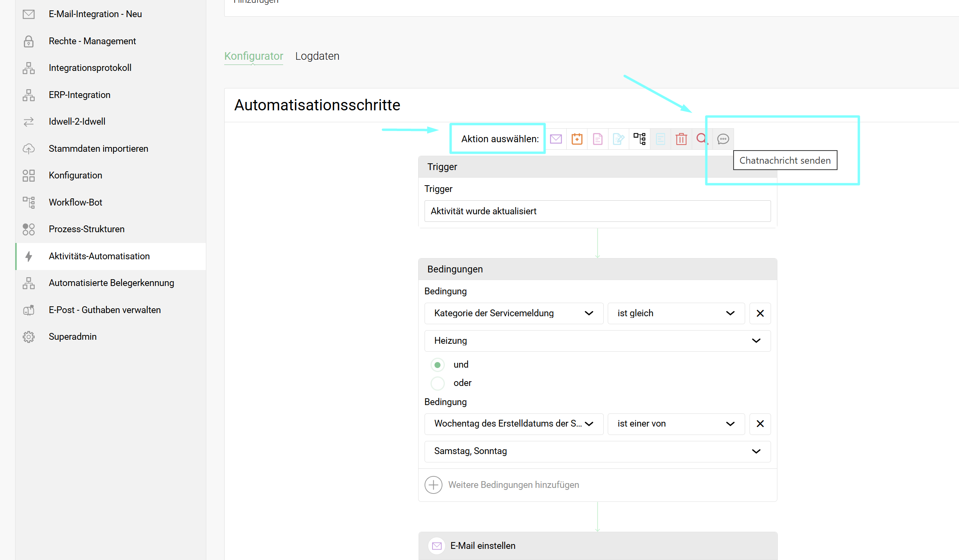Open Superadmin in the sidebar menu
Image resolution: width=959 pixels, height=560 pixels.
click(72, 337)
